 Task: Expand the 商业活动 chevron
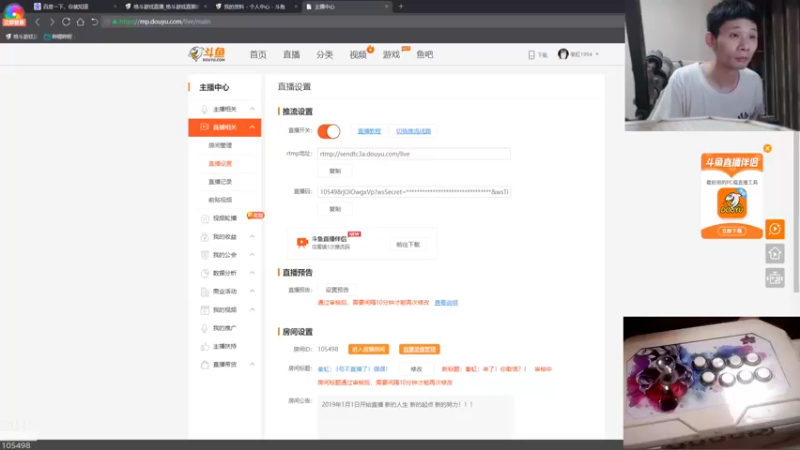point(252,291)
